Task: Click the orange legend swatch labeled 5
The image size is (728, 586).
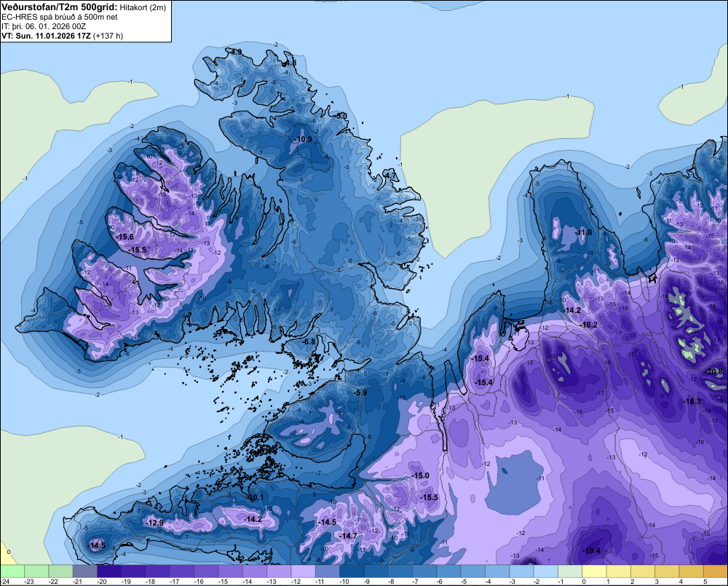Action: [x=716, y=571]
